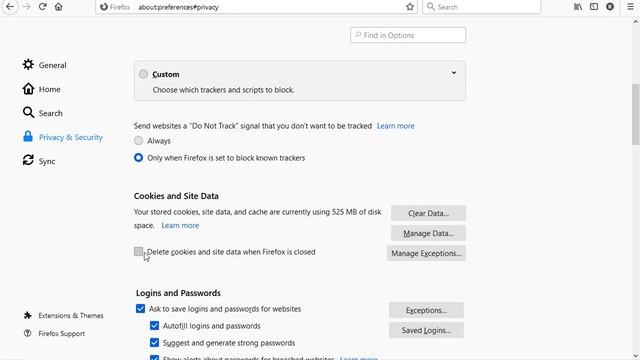Click the scrollbar up arrow
Screen dimensions: 640x360
point(636,22)
